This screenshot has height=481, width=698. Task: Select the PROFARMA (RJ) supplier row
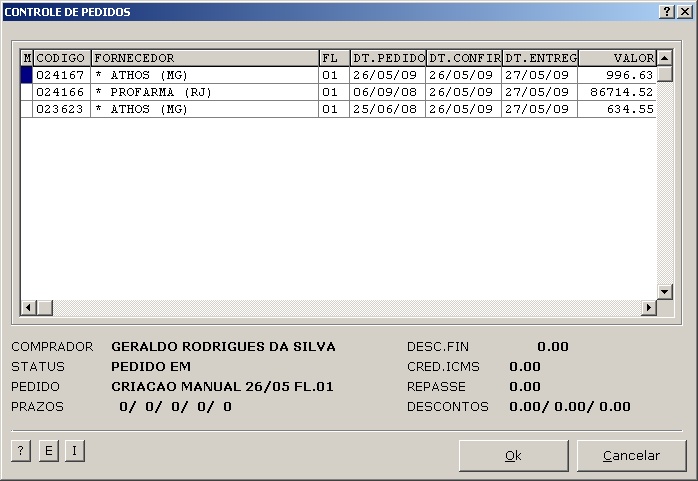pos(204,92)
